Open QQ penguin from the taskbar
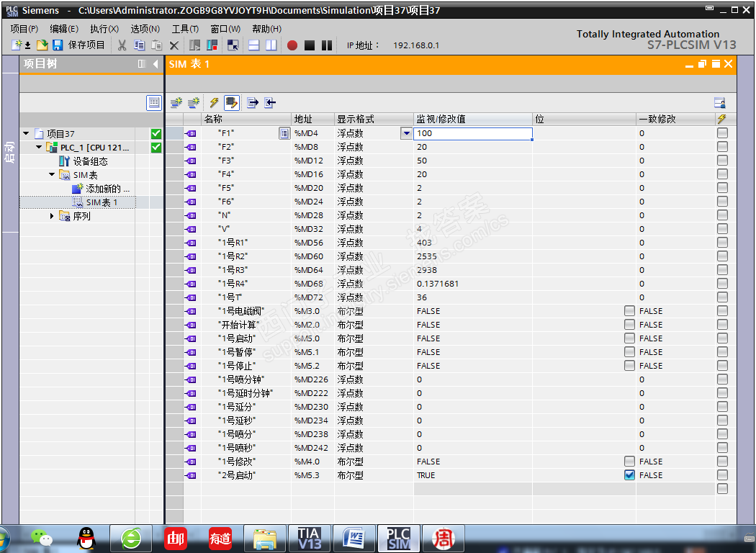 tap(86, 539)
